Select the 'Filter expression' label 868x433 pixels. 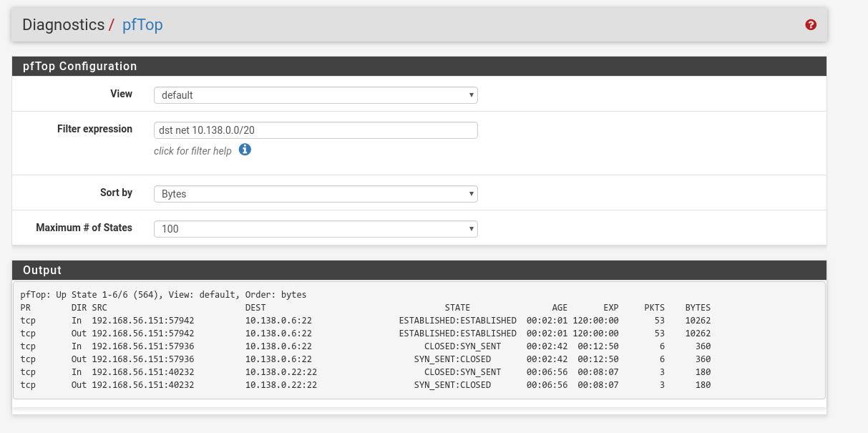click(x=94, y=130)
